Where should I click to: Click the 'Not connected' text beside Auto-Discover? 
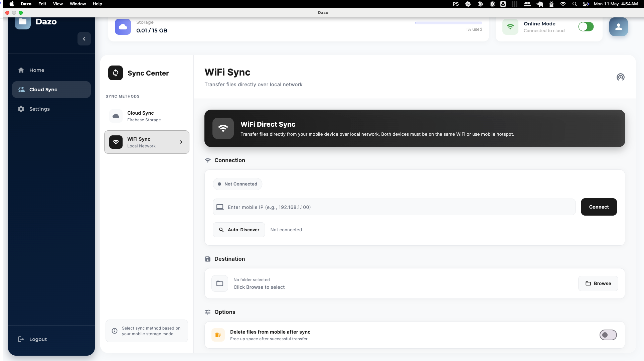(286, 230)
